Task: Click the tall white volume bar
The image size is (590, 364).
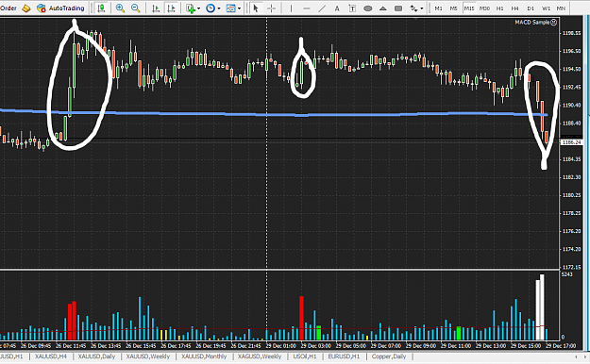Action: [542, 307]
